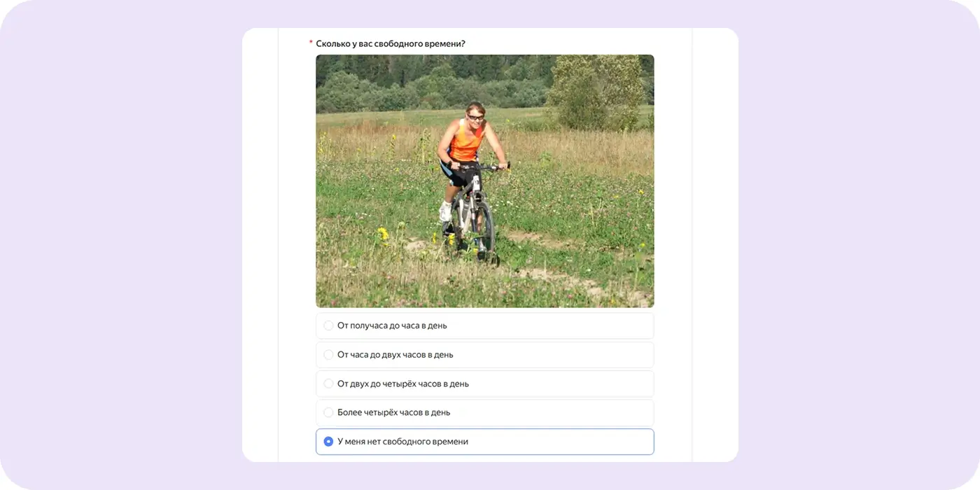Select radio circle 'Более четырёх часов в день'
980x490 pixels.
click(328, 412)
